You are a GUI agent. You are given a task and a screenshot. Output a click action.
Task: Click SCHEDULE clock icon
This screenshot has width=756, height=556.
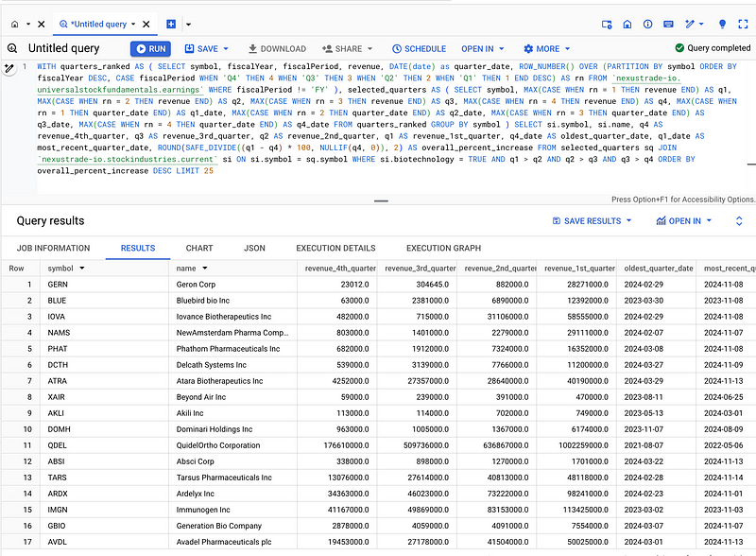tap(396, 48)
